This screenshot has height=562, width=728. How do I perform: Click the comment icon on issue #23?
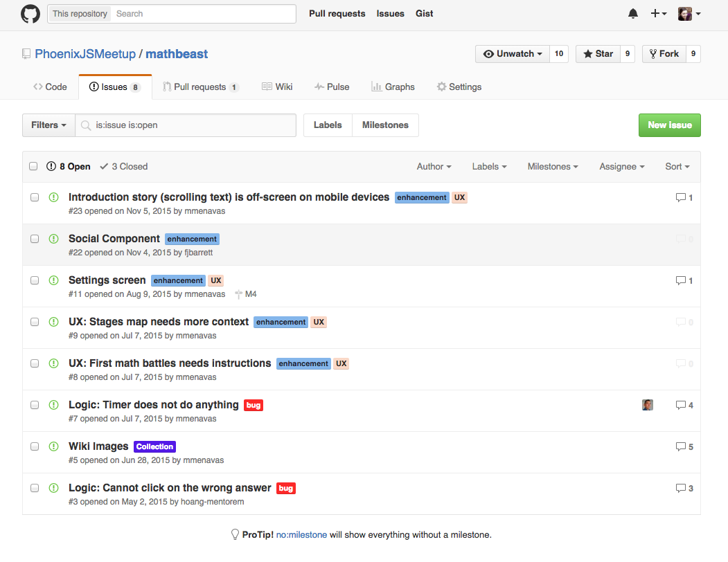(681, 198)
